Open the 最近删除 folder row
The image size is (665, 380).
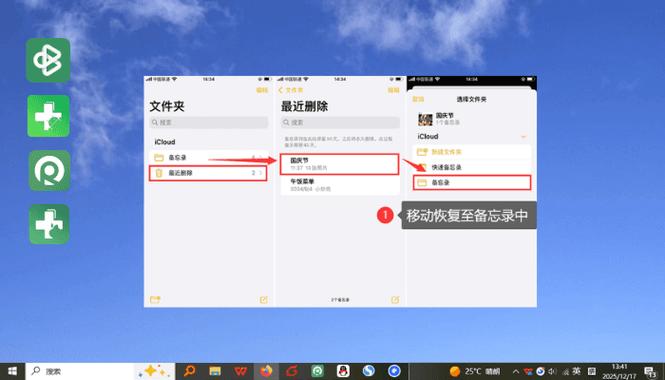point(208,173)
